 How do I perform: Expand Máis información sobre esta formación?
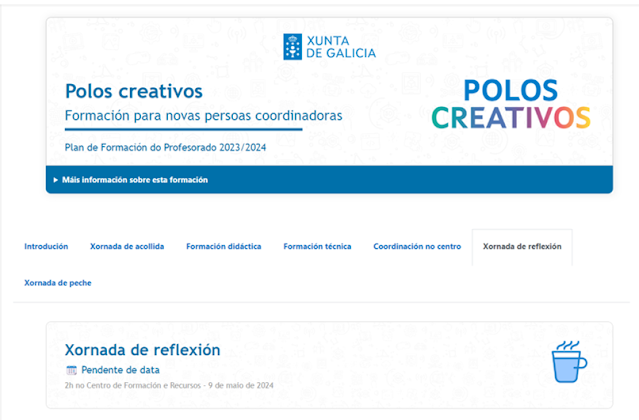pyautogui.click(x=131, y=180)
